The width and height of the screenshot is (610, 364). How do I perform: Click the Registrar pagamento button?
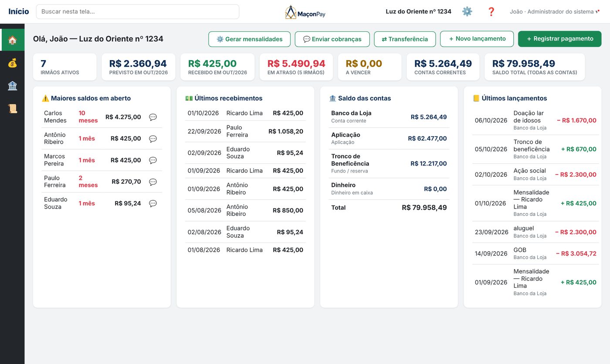[x=560, y=39]
